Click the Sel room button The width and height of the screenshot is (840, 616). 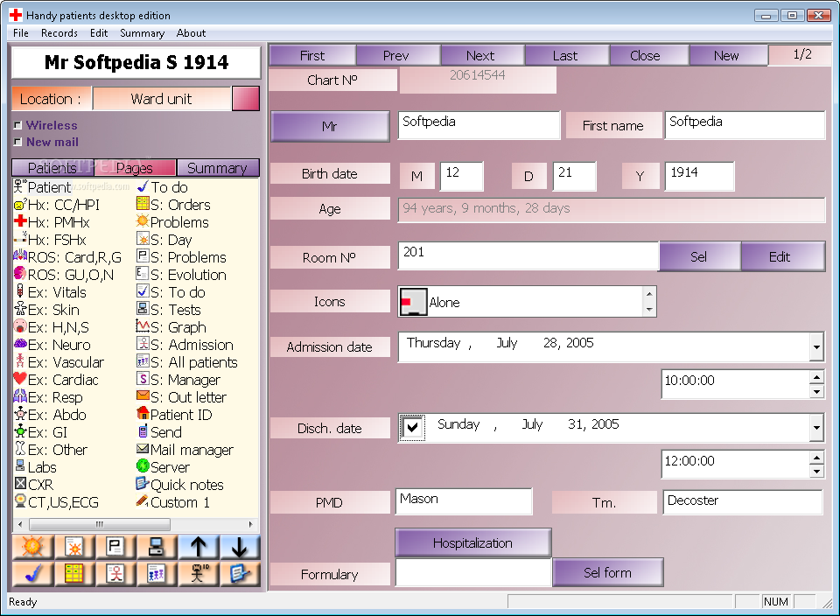point(698,256)
